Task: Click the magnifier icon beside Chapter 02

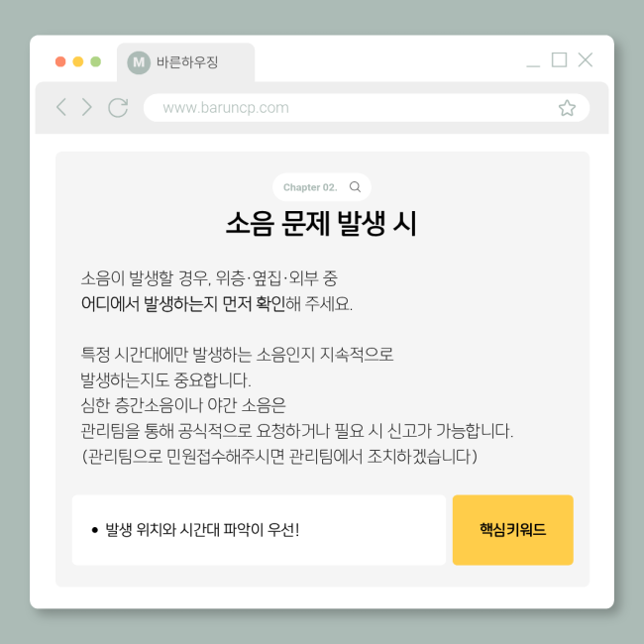Action: [x=355, y=187]
